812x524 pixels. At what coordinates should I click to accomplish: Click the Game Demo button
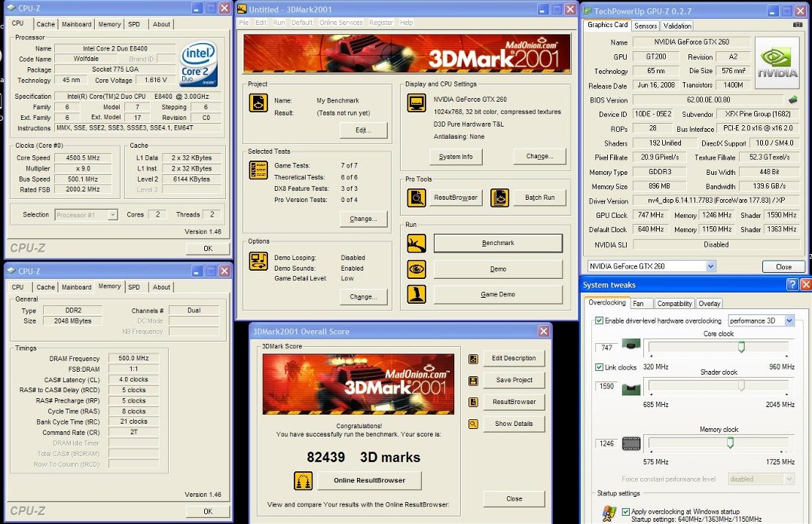[x=498, y=294]
